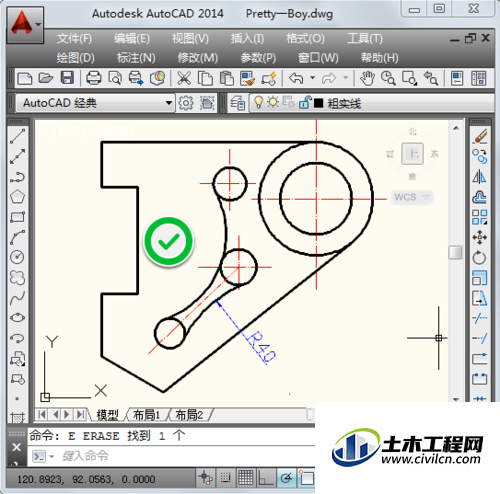Select the Match Properties brush icon
500x494 pixels.
pyautogui.click(x=248, y=79)
